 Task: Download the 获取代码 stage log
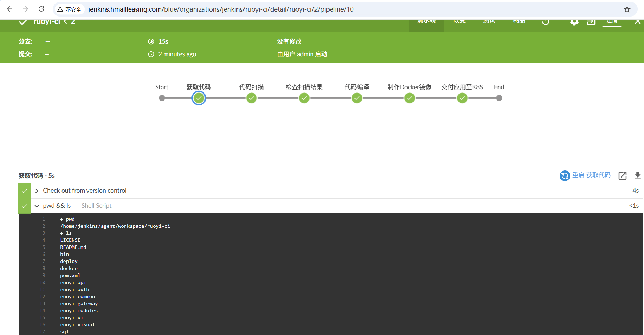[x=637, y=175]
